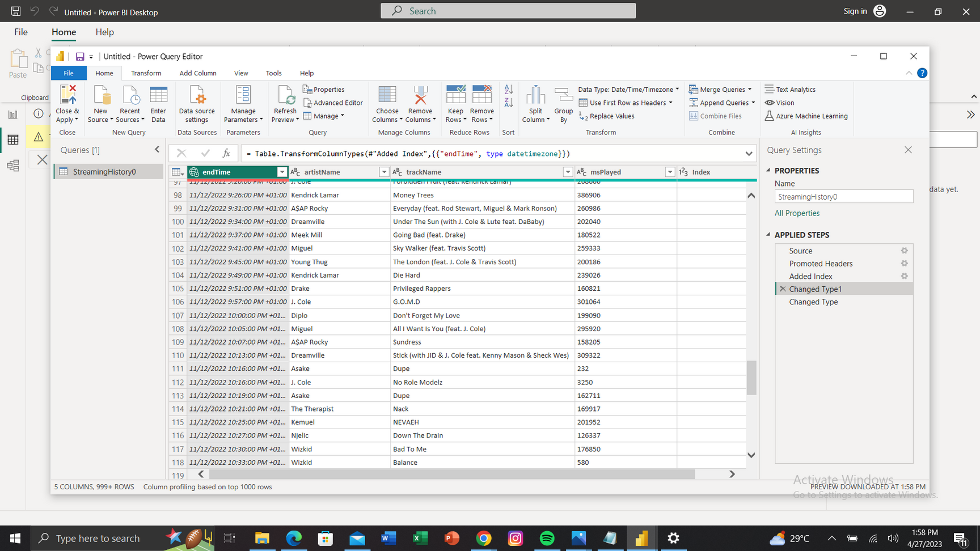Open Help tab in Query Editor
Viewport: 980px width, 551px height.
[307, 73]
